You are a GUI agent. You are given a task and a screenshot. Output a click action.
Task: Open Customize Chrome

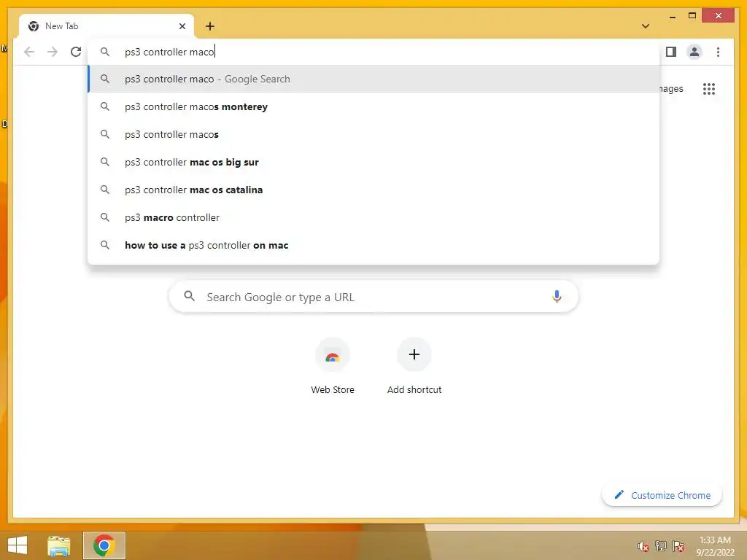(662, 495)
